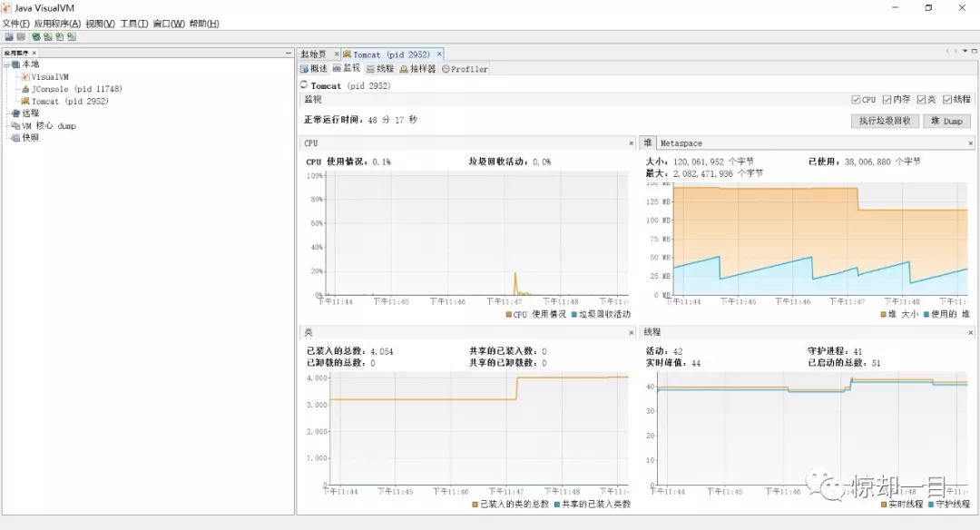Switch to the 概述 overview tab
This screenshot has height=530, width=980.
click(314, 69)
